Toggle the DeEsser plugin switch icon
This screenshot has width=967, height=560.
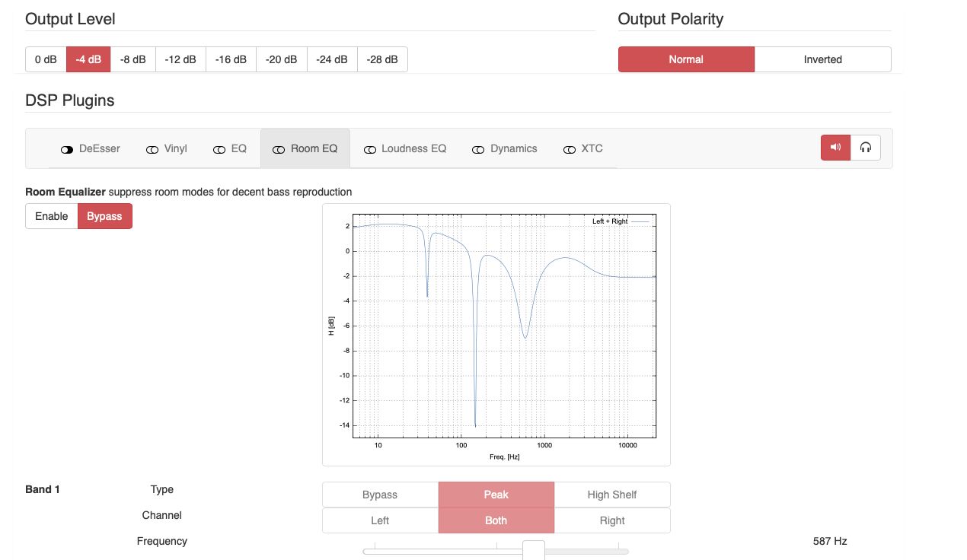click(x=67, y=149)
